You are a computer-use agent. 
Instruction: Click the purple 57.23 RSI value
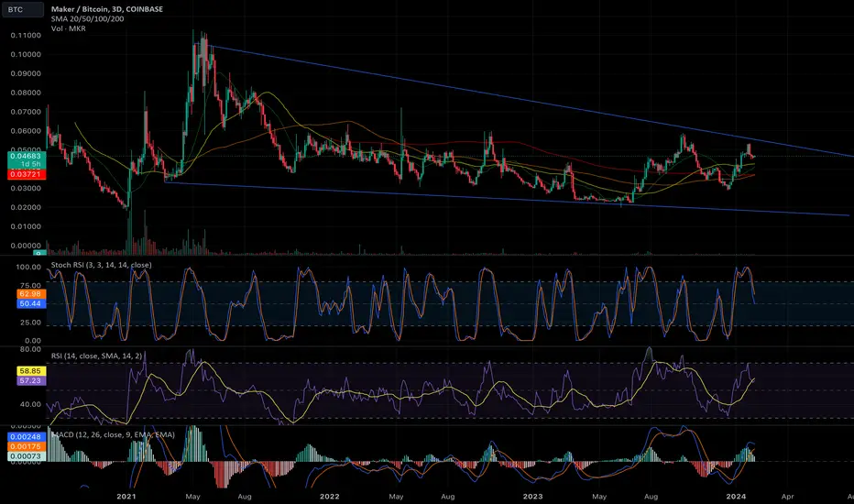[x=30, y=380]
